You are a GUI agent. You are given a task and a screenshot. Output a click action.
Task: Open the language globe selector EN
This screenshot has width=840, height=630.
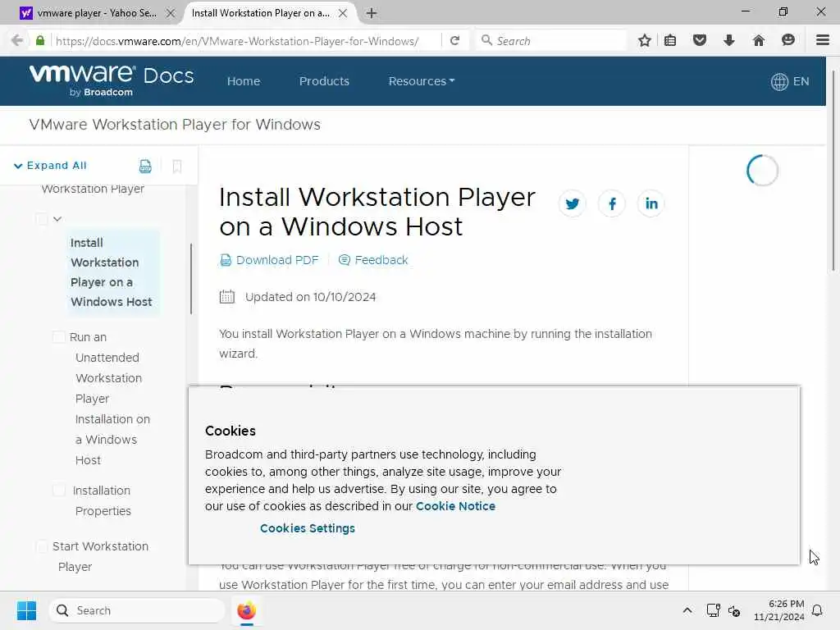(x=790, y=81)
